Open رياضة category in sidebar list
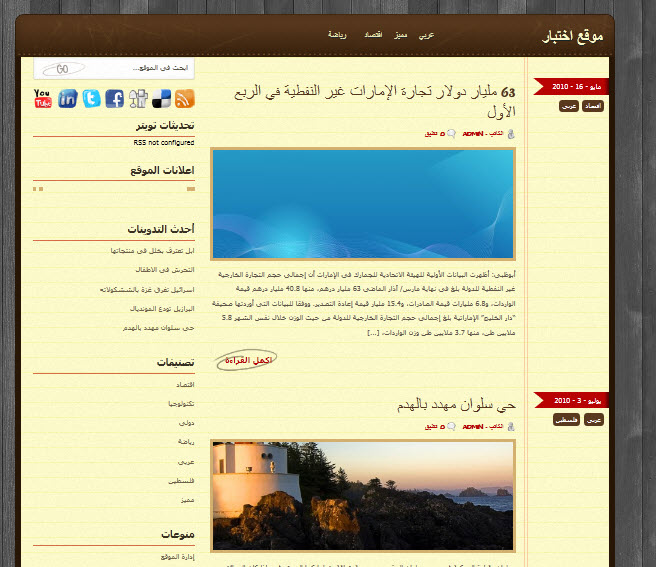The image size is (656, 567). [186, 441]
